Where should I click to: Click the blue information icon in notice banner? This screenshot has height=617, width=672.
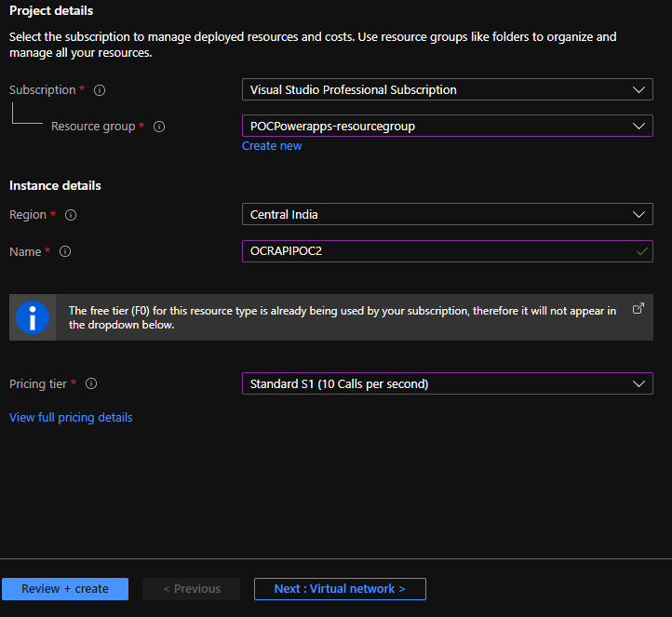click(x=33, y=318)
